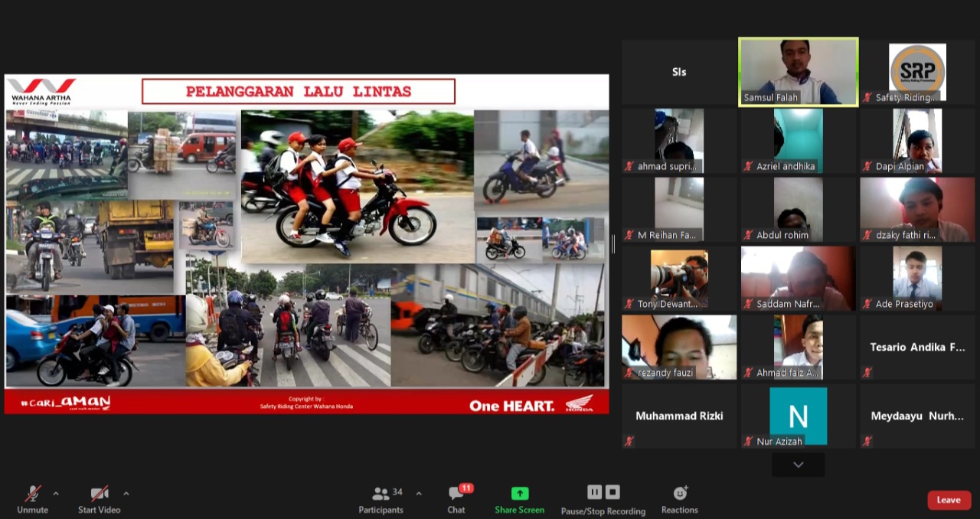
Task: Click the Muhammad Rizki participant tile
Action: tap(679, 416)
